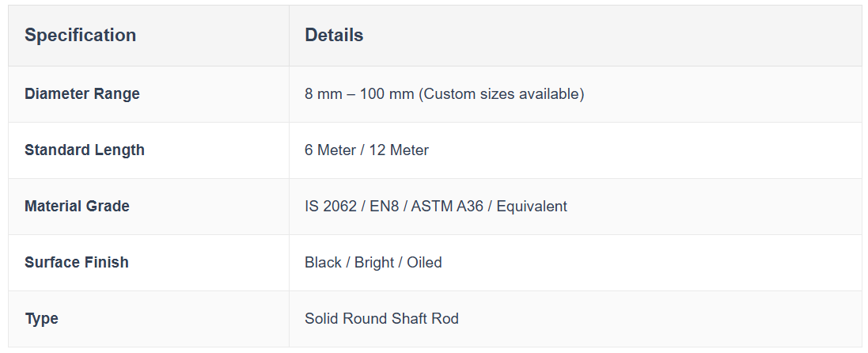
Task: Click the "8 mm – 100 mm" value
Action: tap(359, 94)
